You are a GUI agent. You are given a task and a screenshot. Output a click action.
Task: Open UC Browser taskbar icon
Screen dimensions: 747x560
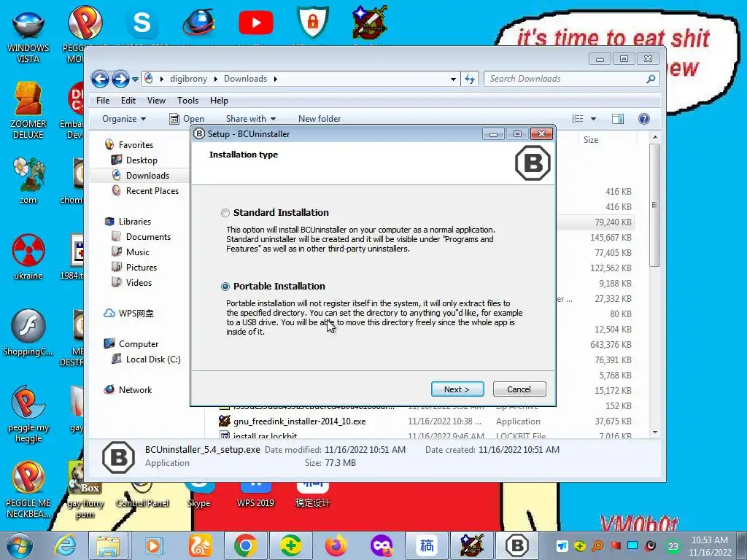200,545
